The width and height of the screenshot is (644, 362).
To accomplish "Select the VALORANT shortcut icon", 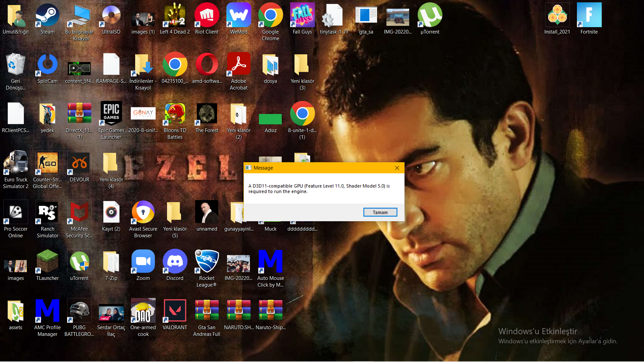I will click(175, 311).
